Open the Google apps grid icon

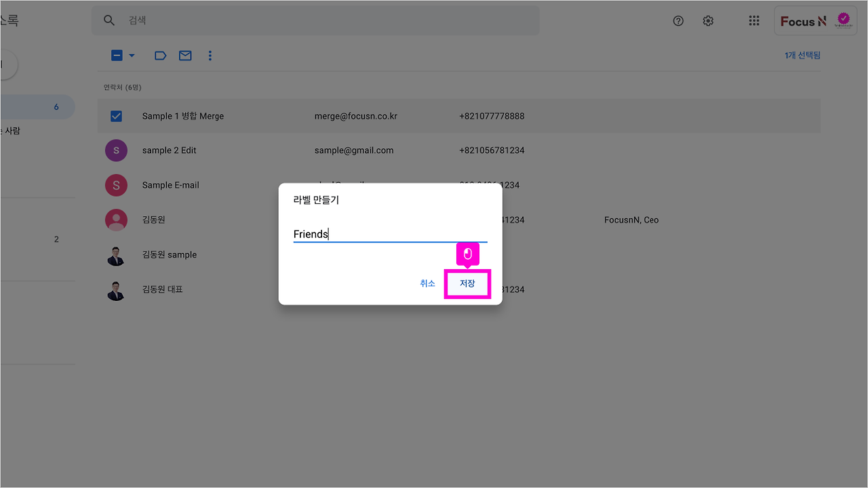coord(754,20)
